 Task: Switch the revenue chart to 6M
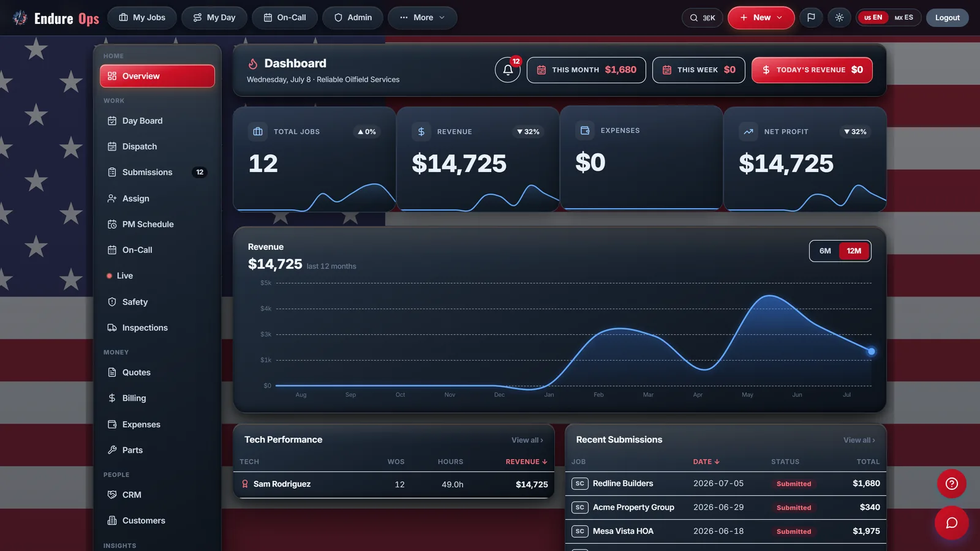[x=825, y=251]
